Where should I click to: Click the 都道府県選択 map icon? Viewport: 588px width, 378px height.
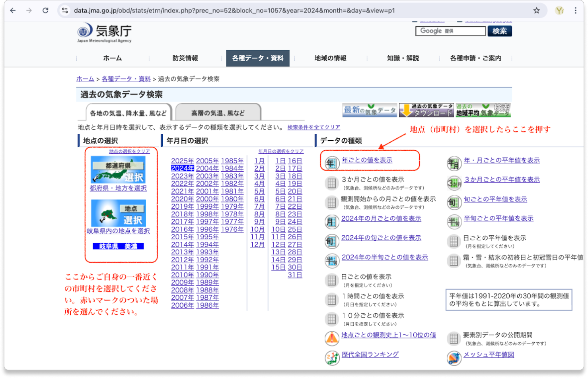click(x=118, y=170)
